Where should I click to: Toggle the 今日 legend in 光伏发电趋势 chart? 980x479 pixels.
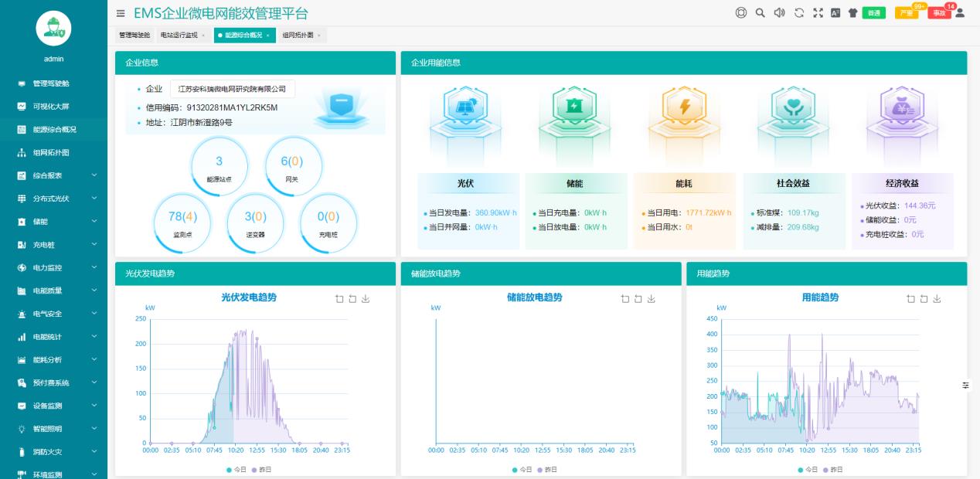[x=238, y=470]
